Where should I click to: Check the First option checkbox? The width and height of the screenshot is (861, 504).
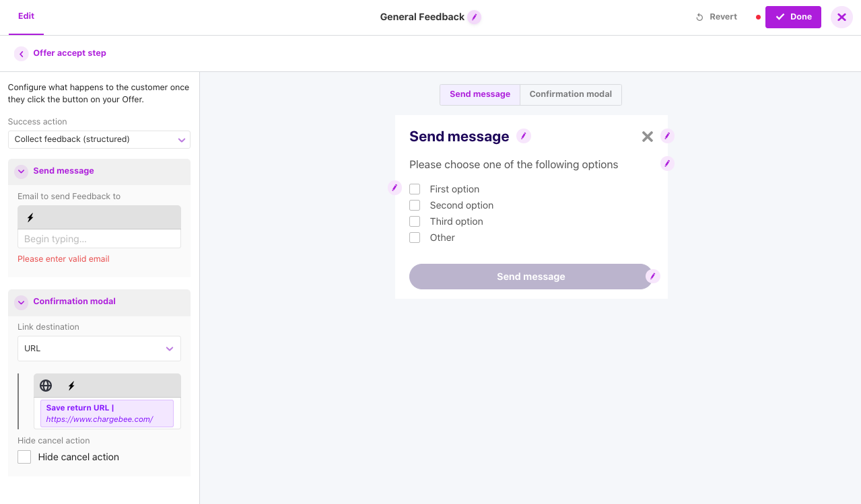415,189
